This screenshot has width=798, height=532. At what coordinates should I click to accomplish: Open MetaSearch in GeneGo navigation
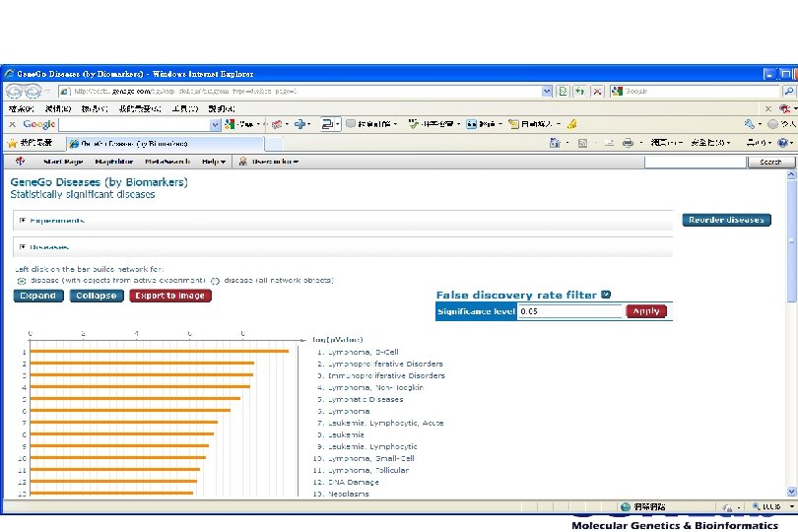tap(167, 162)
